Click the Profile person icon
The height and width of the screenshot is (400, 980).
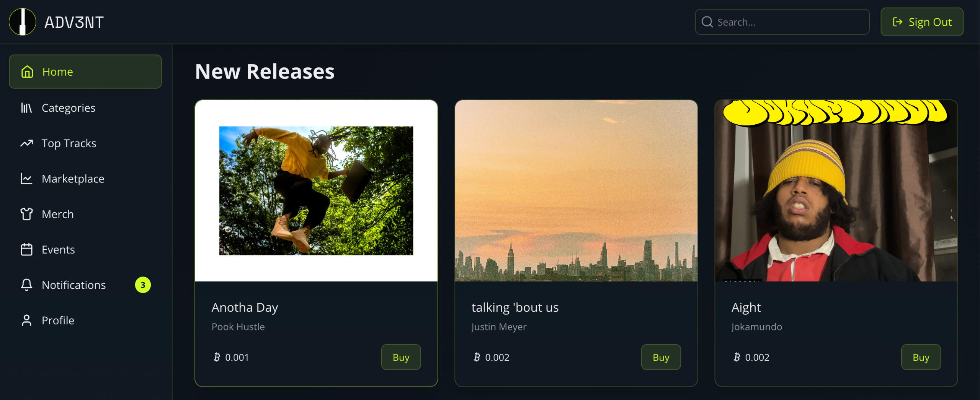26,320
